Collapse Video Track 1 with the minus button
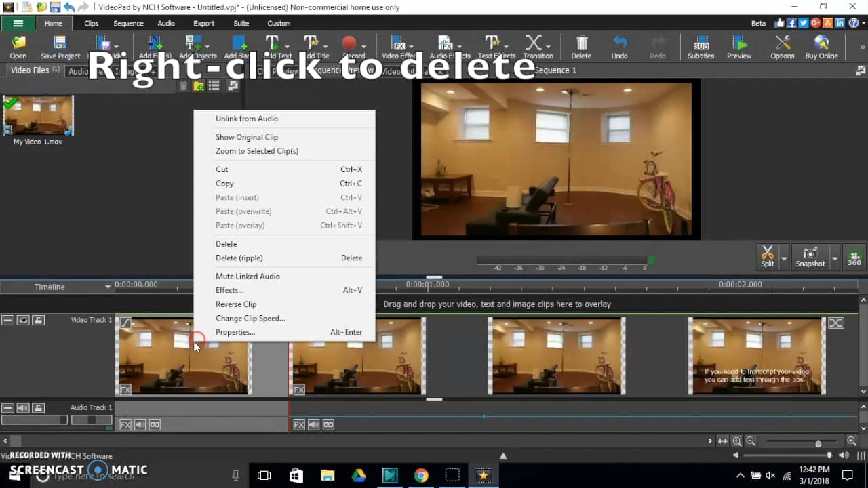The height and width of the screenshot is (488, 868). pos(7,320)
